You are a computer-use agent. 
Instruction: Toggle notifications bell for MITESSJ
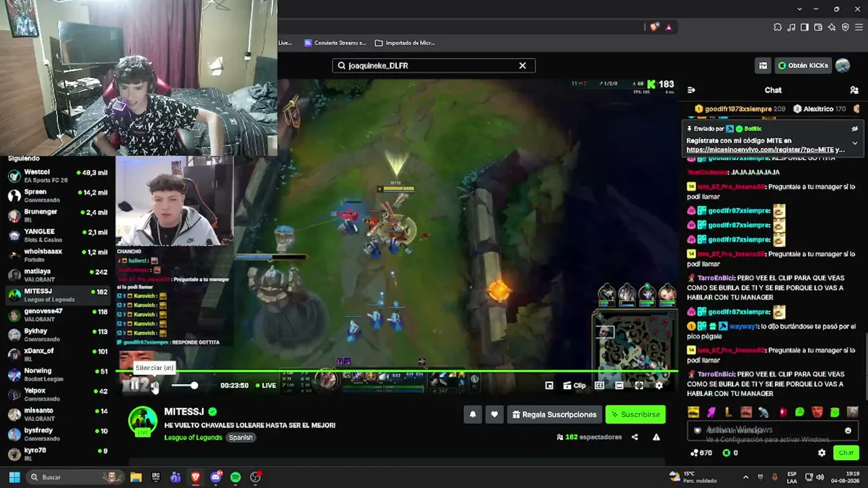[473, 415]
